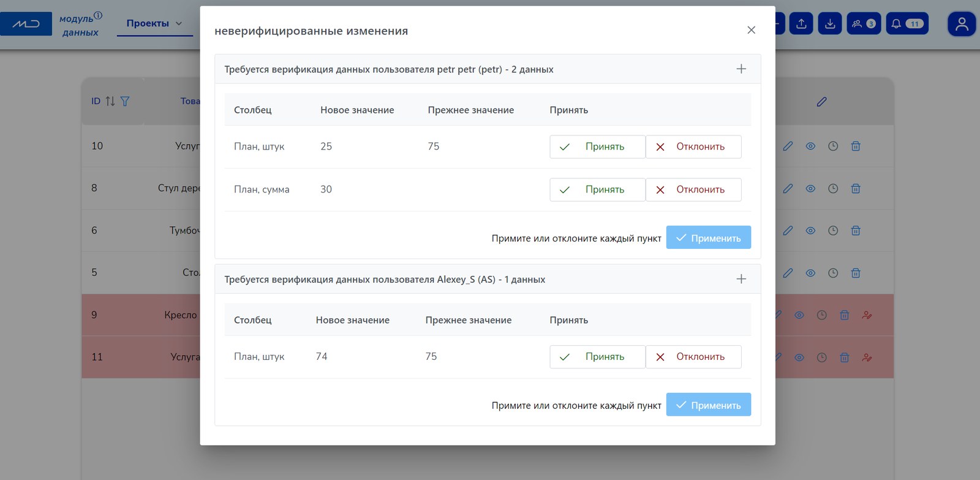The image size is (980, 480).
Task: Toggle the Alexey_S verification section with plus
Action: tap(741, 279)
